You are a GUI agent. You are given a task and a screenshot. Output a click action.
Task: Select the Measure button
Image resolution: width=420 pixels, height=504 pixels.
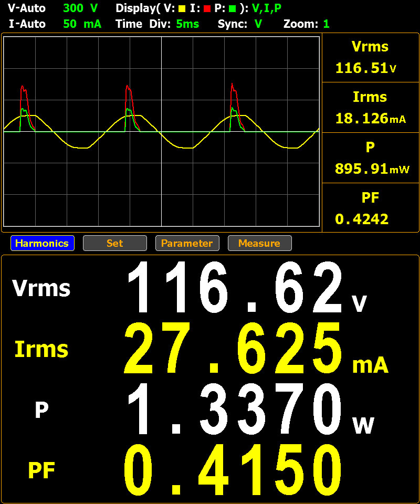[x=260, y=243]
